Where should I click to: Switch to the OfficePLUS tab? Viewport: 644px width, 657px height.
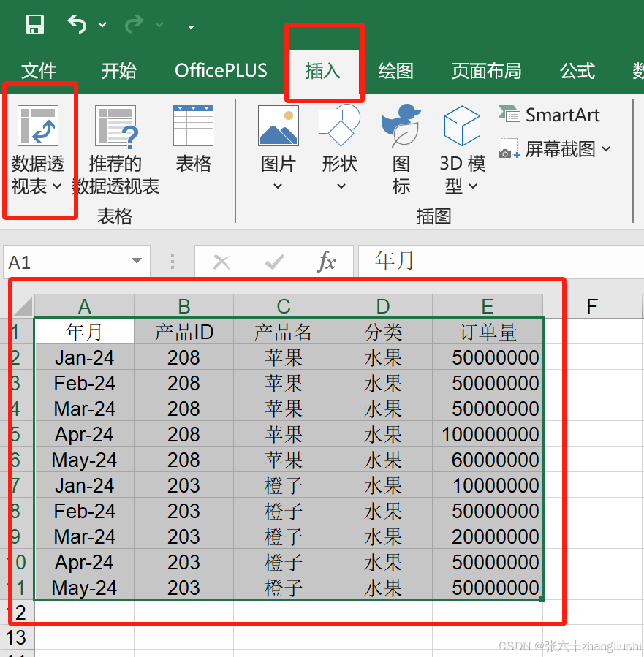coord(221,70)
